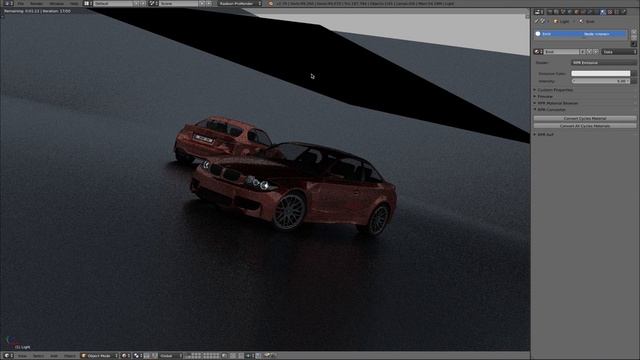Add a new material slot
The height and width of the screenshot is (360, 640).
(634, 31)
